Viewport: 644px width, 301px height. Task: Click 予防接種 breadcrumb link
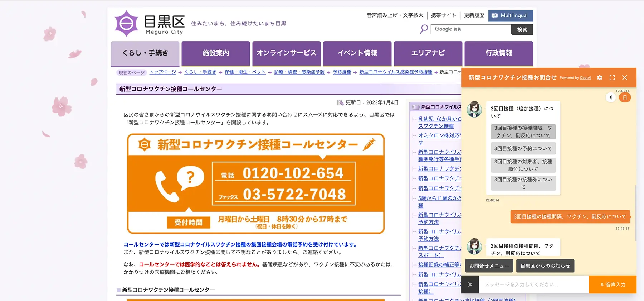point(342,72)
